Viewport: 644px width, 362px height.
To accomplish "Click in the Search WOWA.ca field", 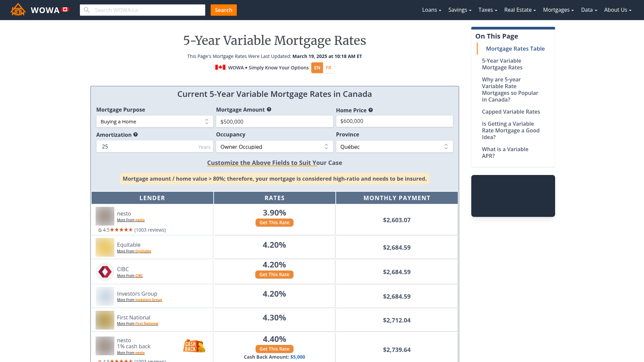I will [x=143, y=10].
